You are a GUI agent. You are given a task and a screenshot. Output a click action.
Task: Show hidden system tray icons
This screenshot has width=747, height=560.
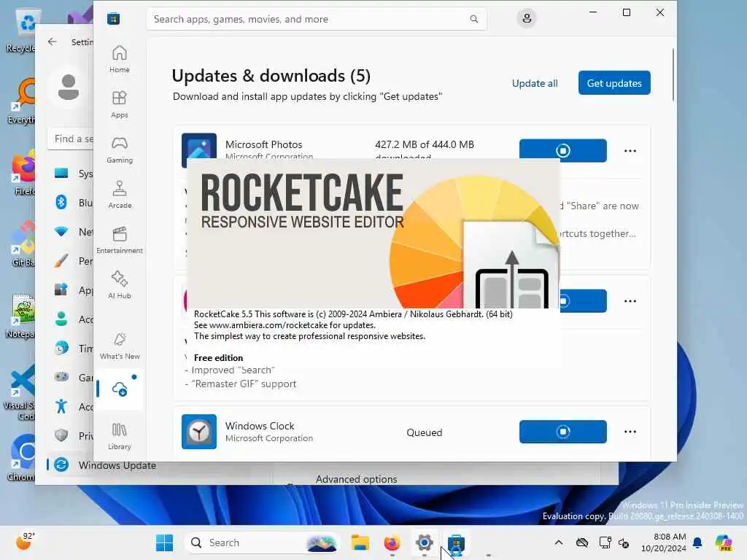click(559, 542)
